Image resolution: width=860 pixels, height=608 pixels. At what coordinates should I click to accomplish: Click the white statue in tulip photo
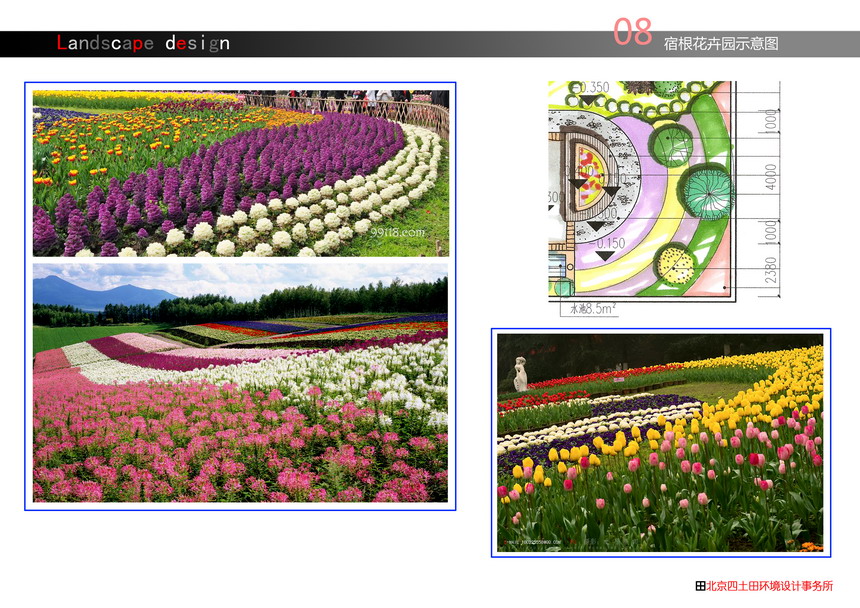pos(520,373)
